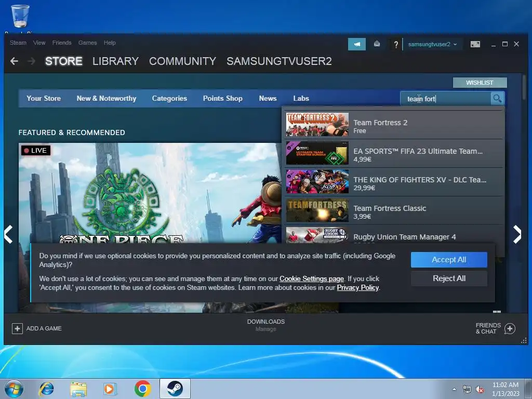Open the Friends menu
The width and height of the screenshot is (532, 399).
[x=62, y=43]
